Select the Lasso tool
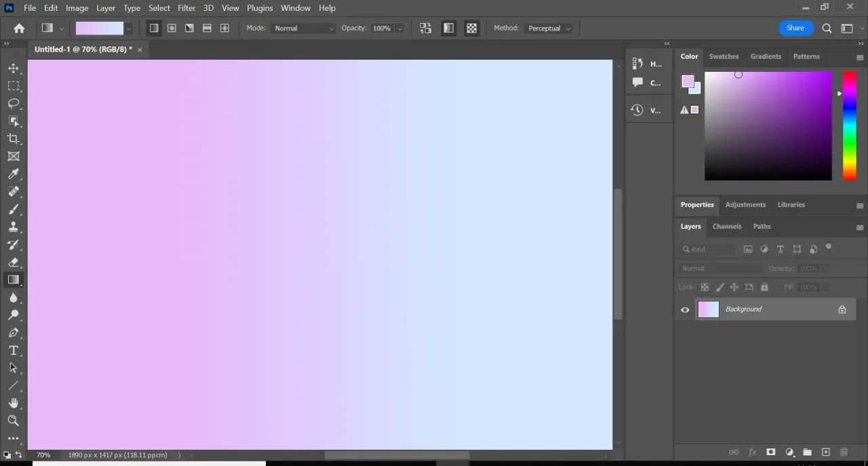The image size is (868, 466). [14, 104]
